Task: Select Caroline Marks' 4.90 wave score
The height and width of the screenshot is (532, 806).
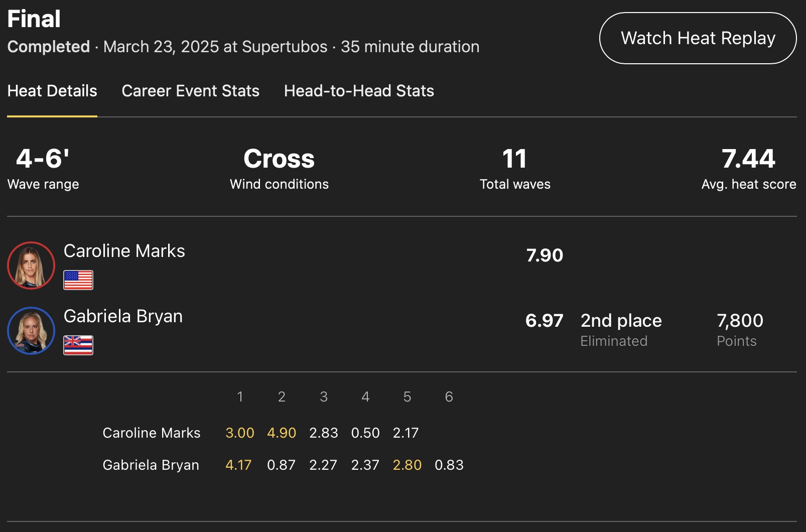Action: (x=282, y=433)
